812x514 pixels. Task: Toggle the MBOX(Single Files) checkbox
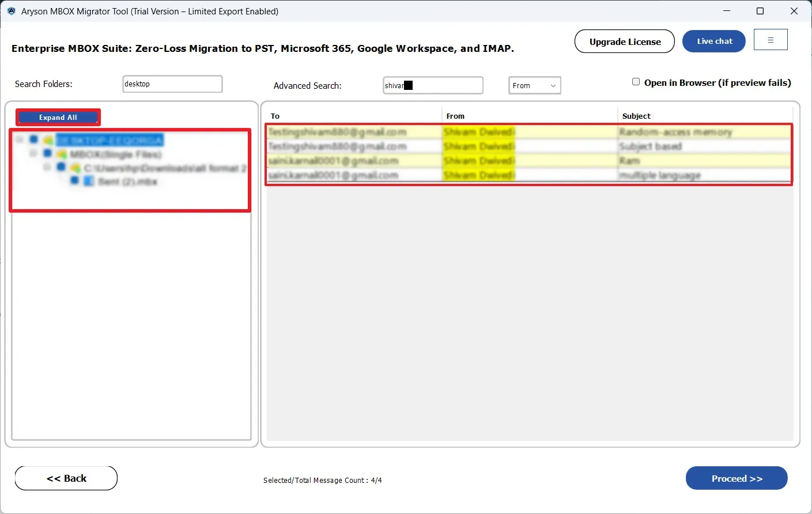47,153
